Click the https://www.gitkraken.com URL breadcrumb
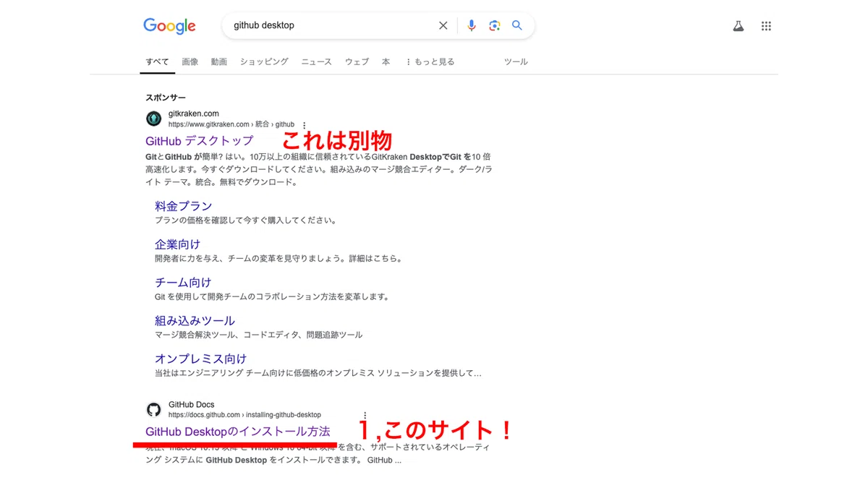This screenshot has width=868, height=488. click(231, 124)
